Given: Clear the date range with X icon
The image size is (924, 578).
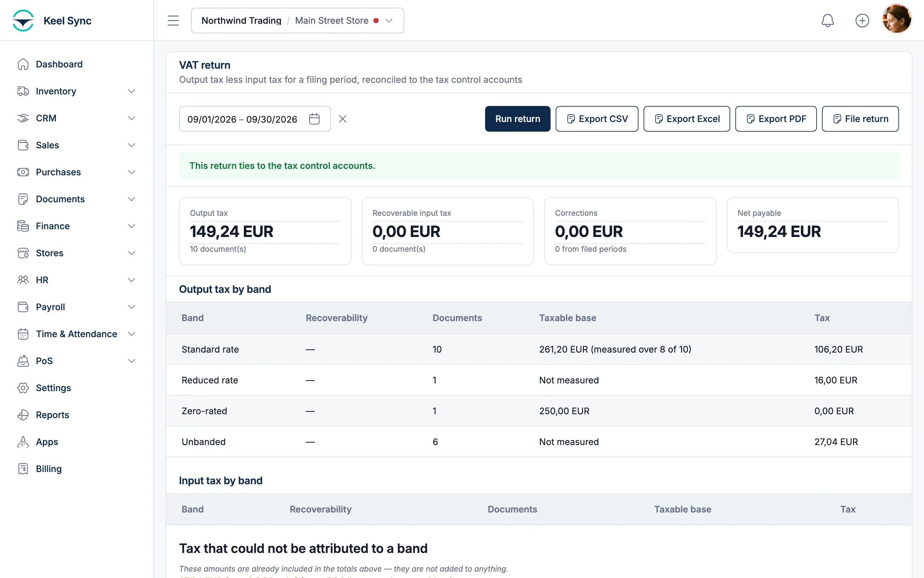Looking at the screenshot, I should pos(343,119).
